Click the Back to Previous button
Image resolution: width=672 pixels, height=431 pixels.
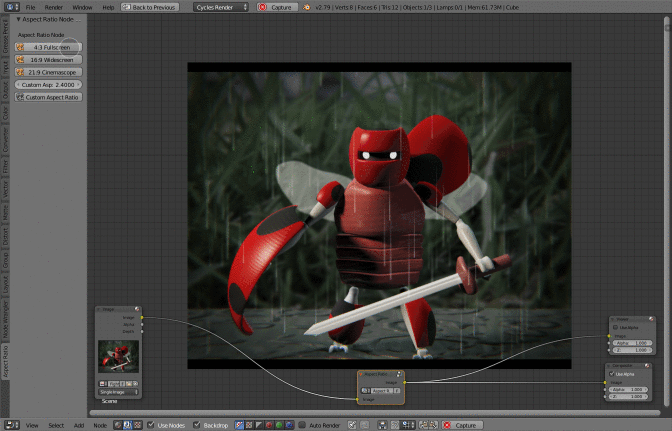click(x=150, y=7)
